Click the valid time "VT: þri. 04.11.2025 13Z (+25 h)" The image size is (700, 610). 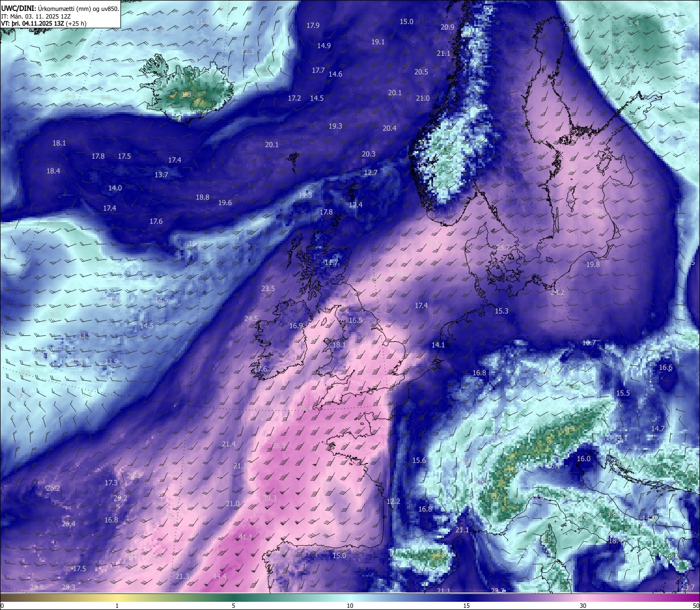44,24
